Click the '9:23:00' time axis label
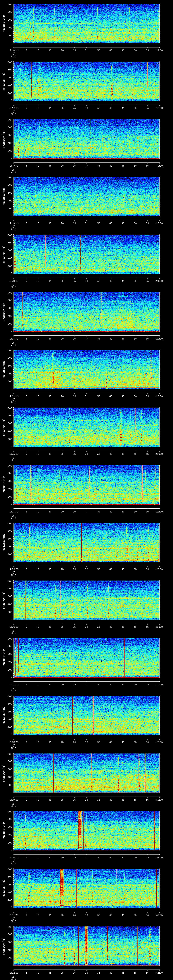173x980 pixels. pyautogui.click(x=14, y=454)
